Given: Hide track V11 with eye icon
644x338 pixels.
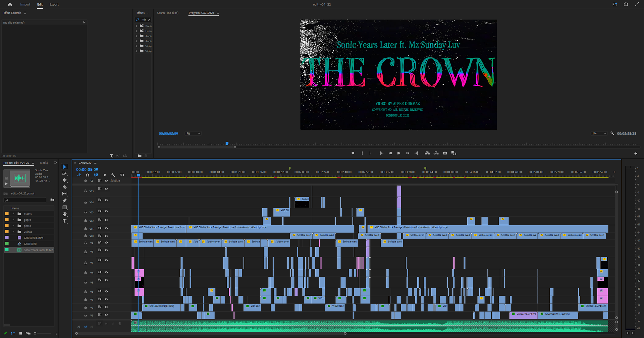Looking at the screenshot, I should point(106,228).
